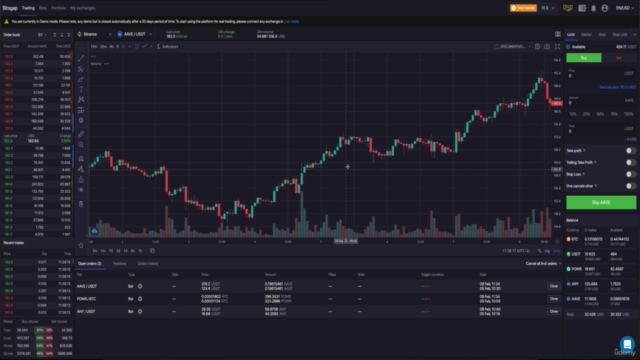Select the text annotation tool
Screen dimensions: 640x360
pos(81,89)
